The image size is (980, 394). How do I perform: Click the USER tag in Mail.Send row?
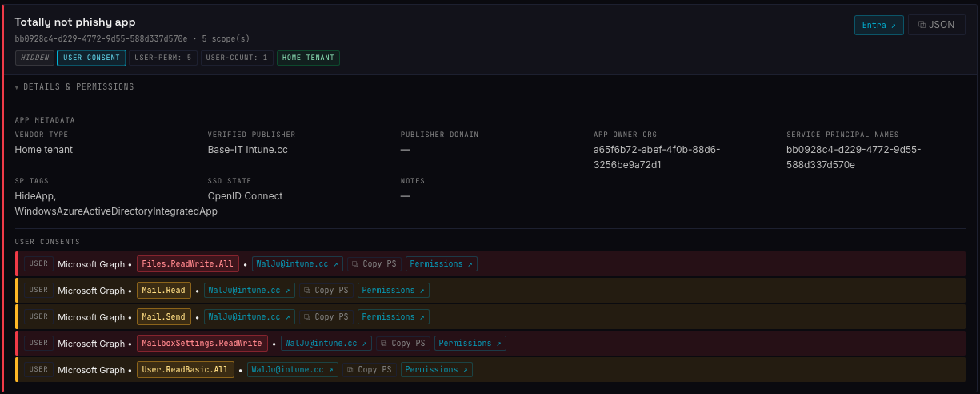coord(38,316)
